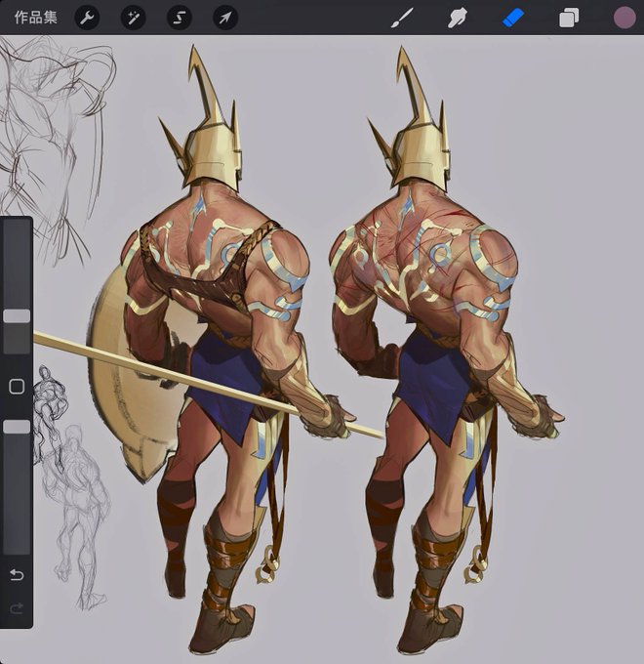
Task: Undo the last stroke
Action: point(17,574)
